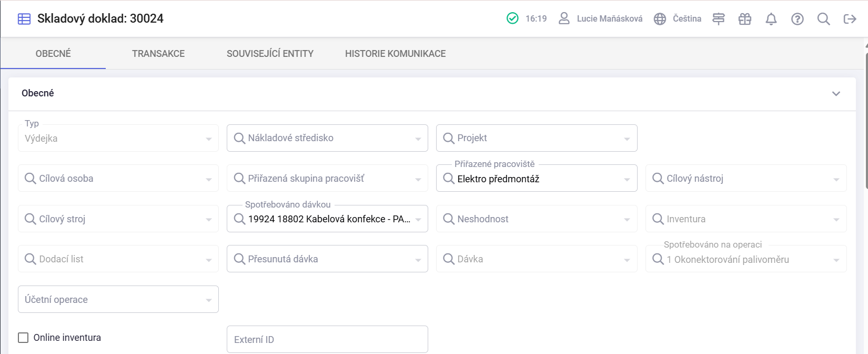
Task: Switch to the TRANSAKCE tab
Action: point(158,53)
